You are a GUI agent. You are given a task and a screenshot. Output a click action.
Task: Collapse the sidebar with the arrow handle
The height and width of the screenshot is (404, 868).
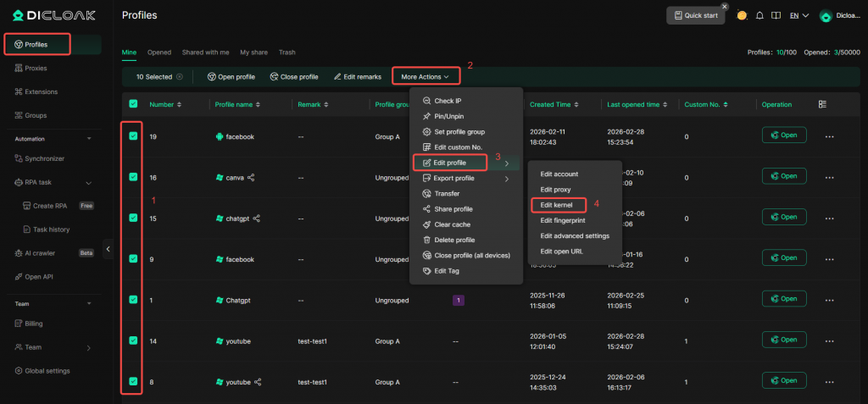(108, 248)
